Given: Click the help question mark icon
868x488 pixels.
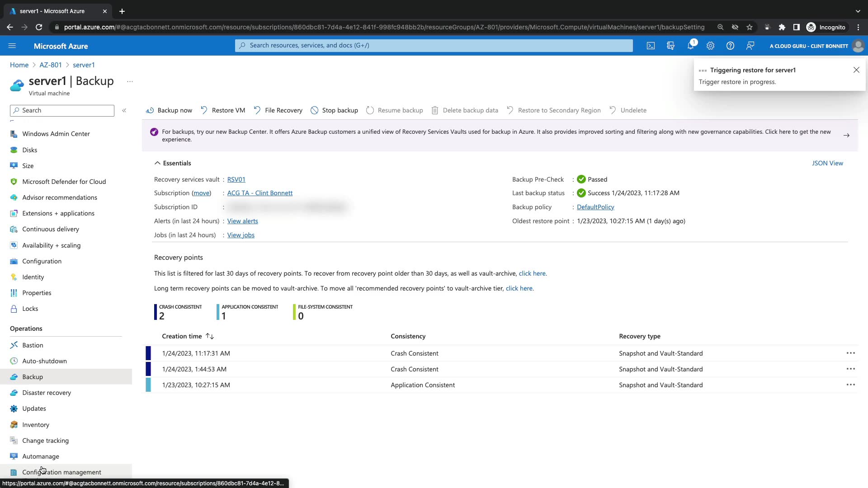Looking at the screenshot, I should pos(730,46).
